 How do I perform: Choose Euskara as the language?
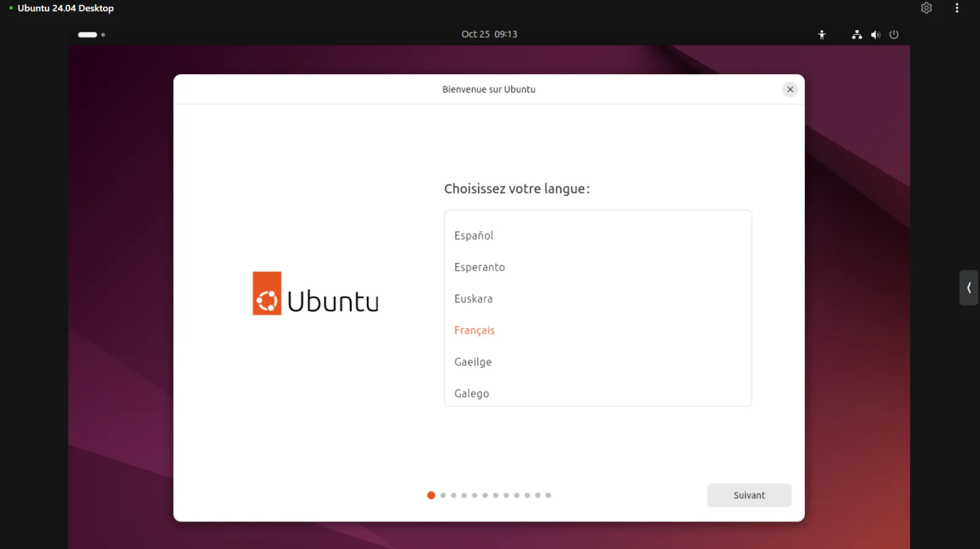coord(473,299)
